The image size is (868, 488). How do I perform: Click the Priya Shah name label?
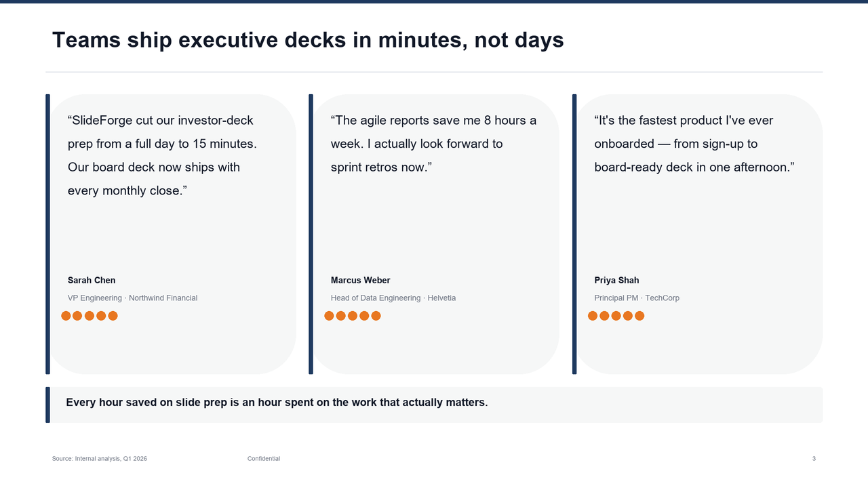[616, 281]
